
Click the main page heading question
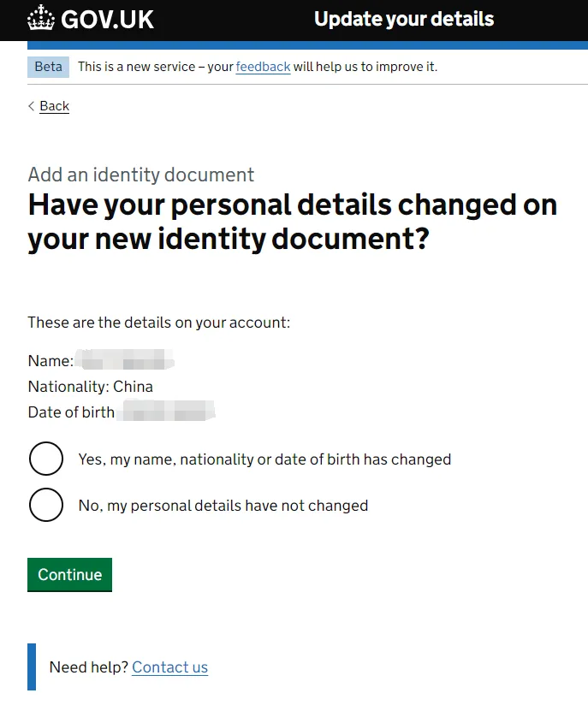click(293, 222)
